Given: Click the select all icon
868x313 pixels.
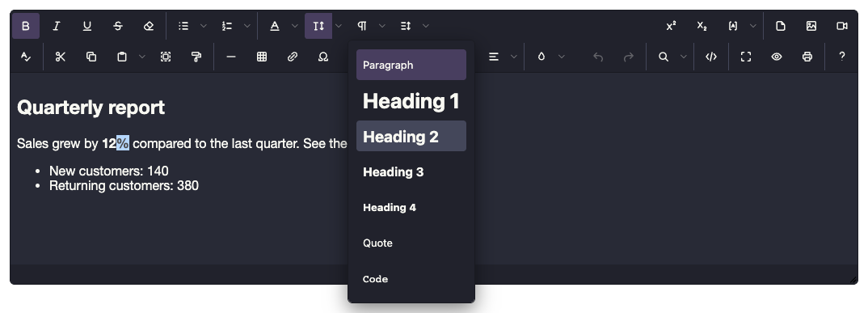Looking at the screenshot, I should pos(166,57).
